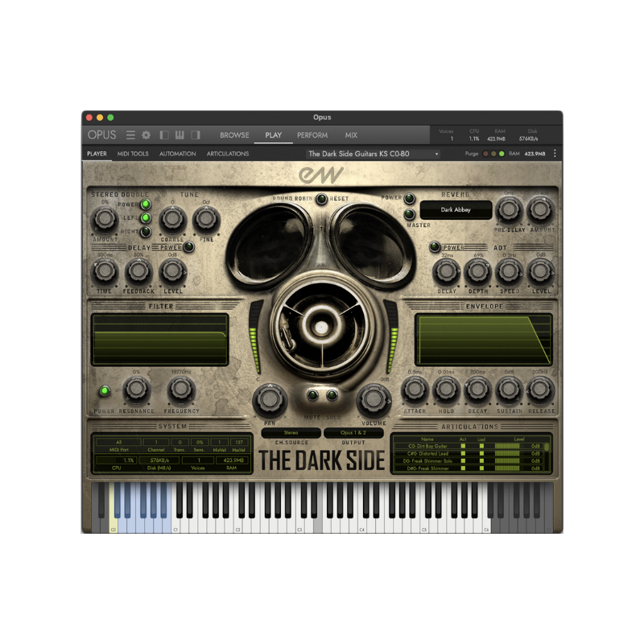This screenshot has height=644, width=644.
Task: Toggle Stereo Double Power LED
Action: (x=146, y=204)
